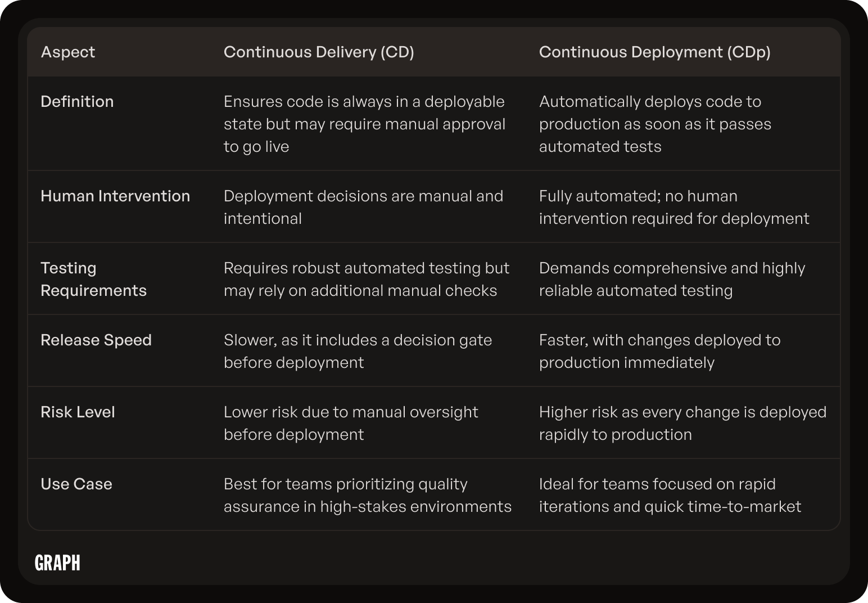Click the 'Release Speed' row label
This screenshot has height=603, width=868.
point(96,340)
